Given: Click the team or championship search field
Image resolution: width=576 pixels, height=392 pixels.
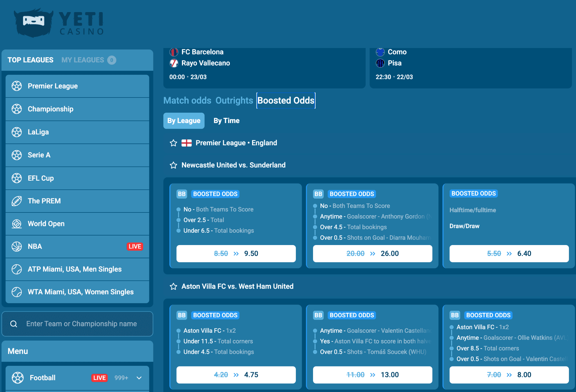Looking at the screenshot, I should (x=82, y=324).
